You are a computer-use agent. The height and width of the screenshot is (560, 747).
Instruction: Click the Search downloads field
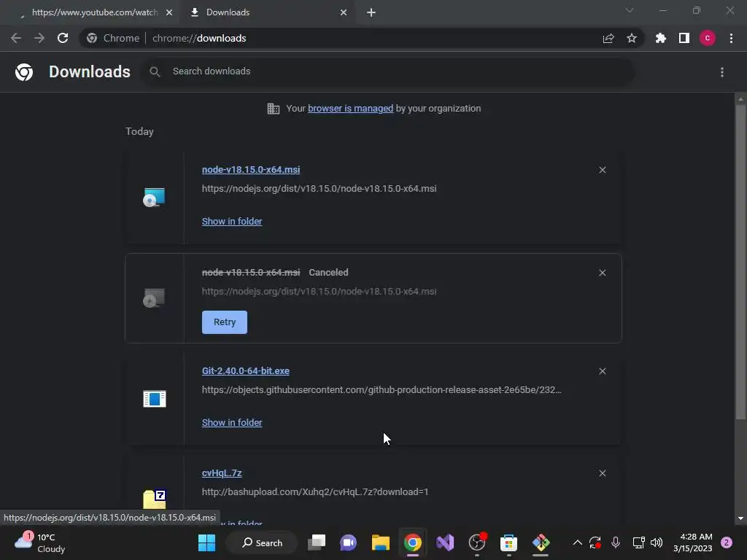click(x=387, y=71)
